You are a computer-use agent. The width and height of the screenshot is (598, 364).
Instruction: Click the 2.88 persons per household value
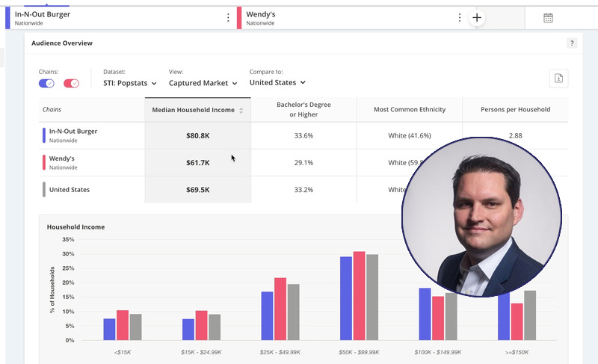(515, 135)
